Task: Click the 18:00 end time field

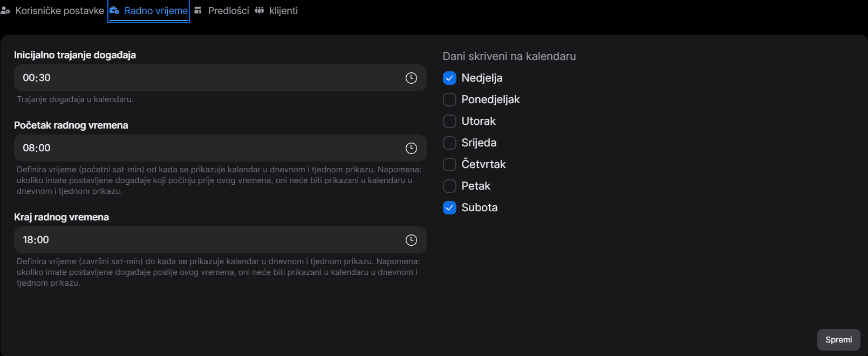Action: point(205,240)
